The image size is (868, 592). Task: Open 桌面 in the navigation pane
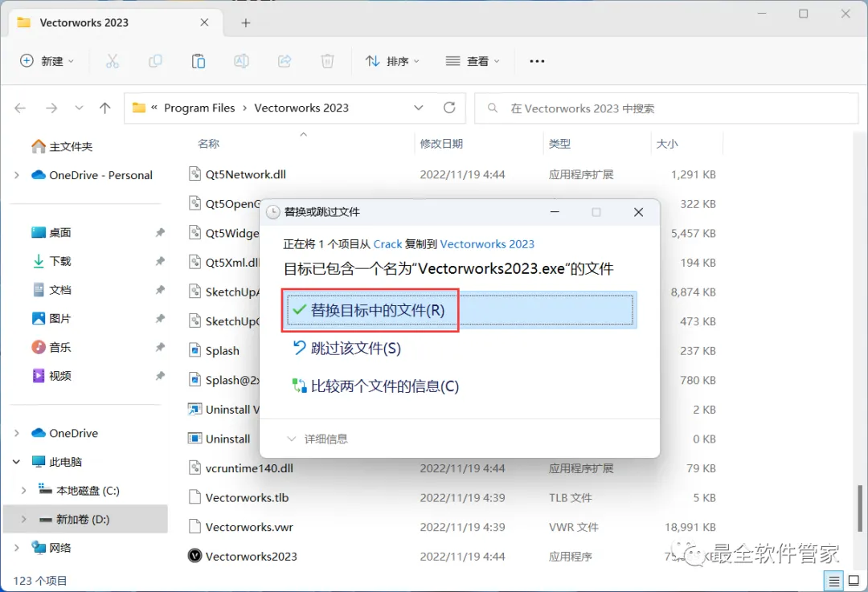(x=51, y=232)
